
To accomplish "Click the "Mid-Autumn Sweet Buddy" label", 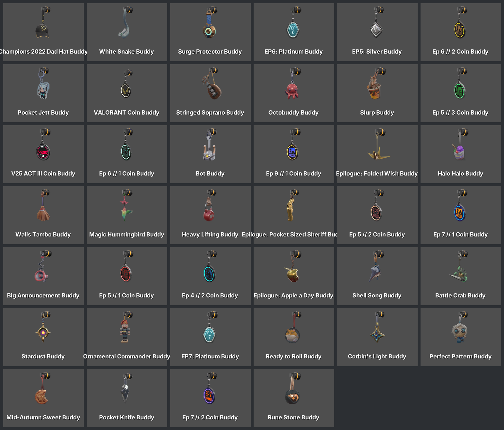I will (43, 417).
